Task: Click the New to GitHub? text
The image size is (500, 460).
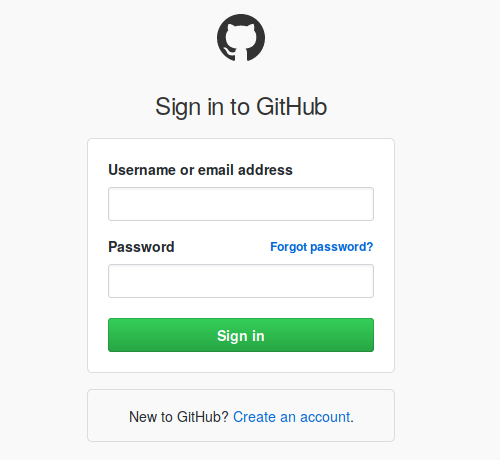Action: [179, 417]
